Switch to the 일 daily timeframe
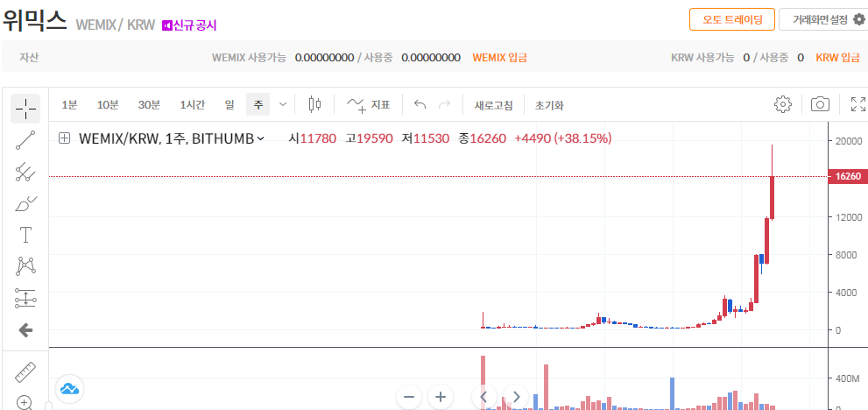 pyautogui.click(x=229, y=105)
